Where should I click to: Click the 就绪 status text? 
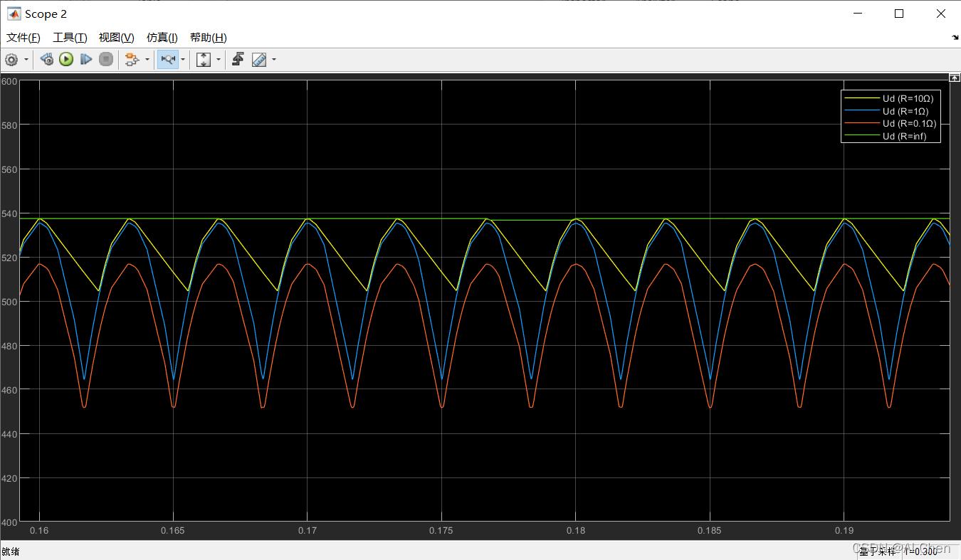(x=11, y=551)
